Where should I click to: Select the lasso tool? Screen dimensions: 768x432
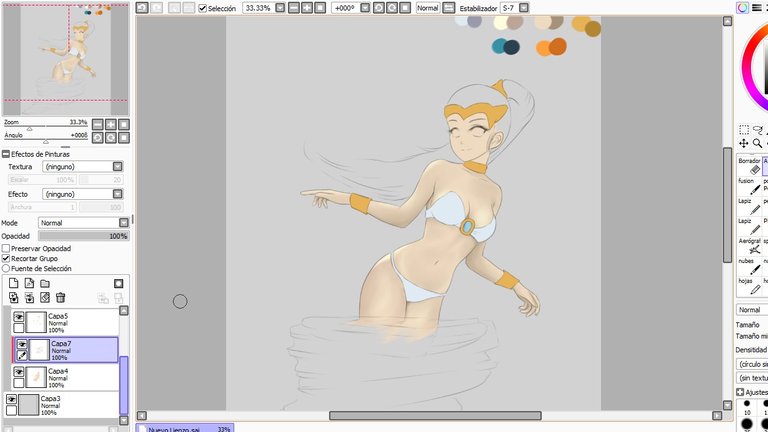(x=758, y=130)
